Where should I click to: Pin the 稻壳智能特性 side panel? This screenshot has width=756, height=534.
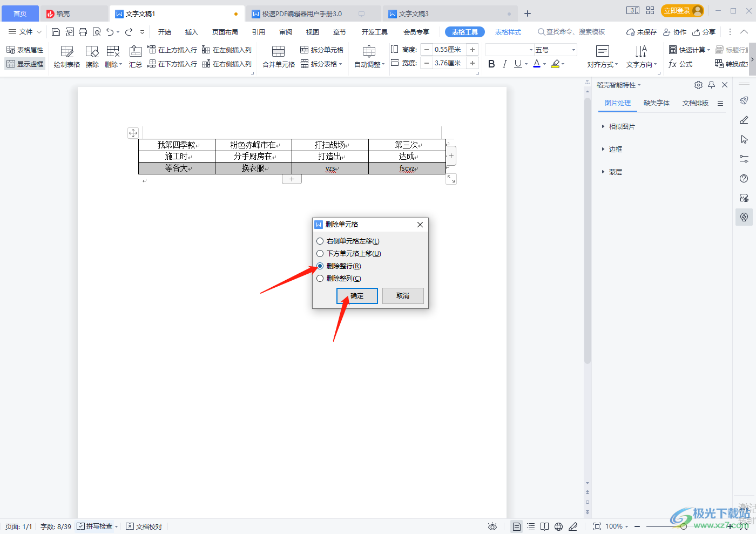[712, 85]
